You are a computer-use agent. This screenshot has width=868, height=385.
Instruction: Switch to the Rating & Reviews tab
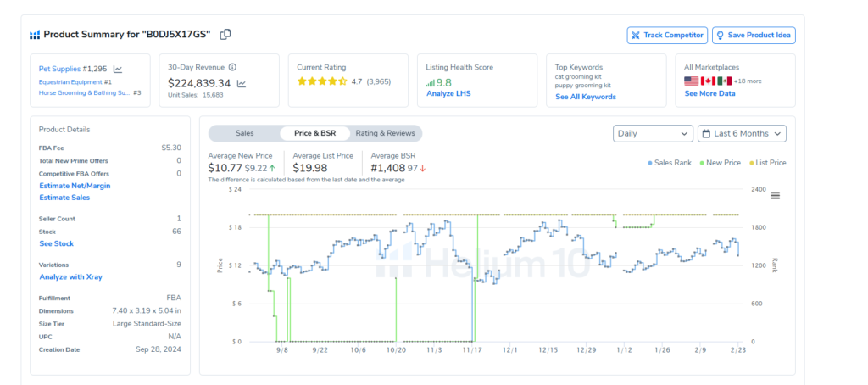pos(385,133)
